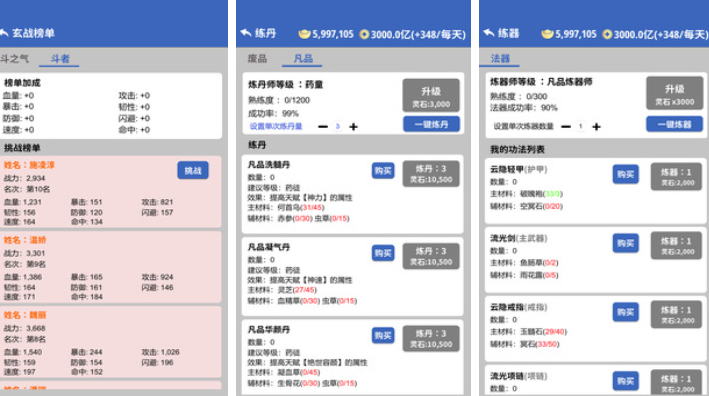Viewport: 709px width, 396px height.
Task: Open the player card named 温娇
Action: click(110, 267)
